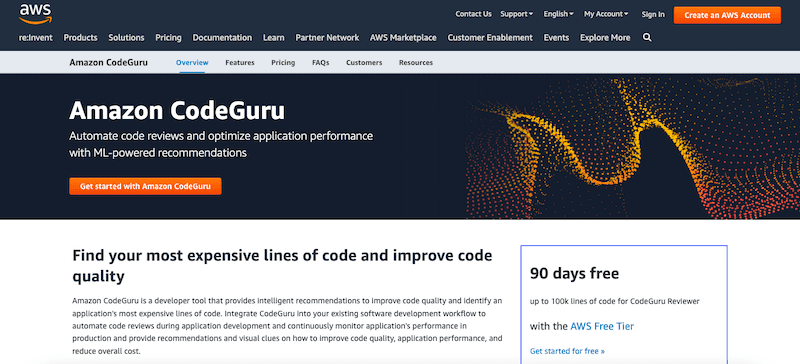Open the Customers tab
Image resolution: width=800 pixels, height=364 pixels.
[364, 62]
